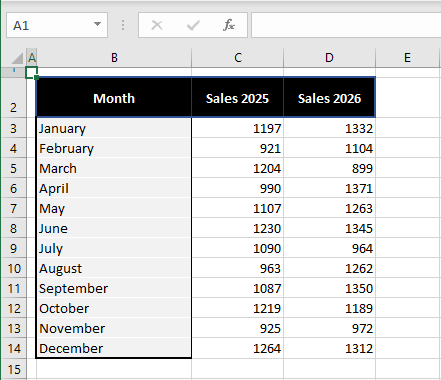This screenshot has width=441, height=380.
Task: Click the cell with value 1312
Action: pos(329,348)
